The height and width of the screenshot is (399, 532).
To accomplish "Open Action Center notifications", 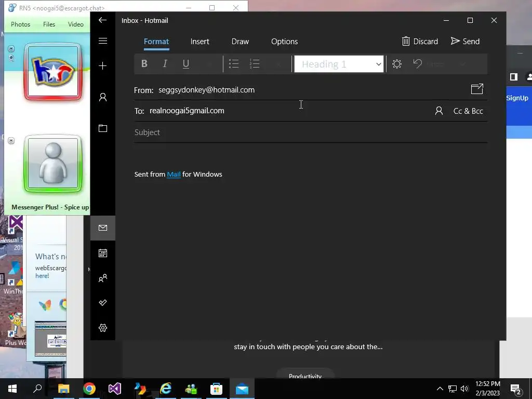I will [x=516, y=390].
